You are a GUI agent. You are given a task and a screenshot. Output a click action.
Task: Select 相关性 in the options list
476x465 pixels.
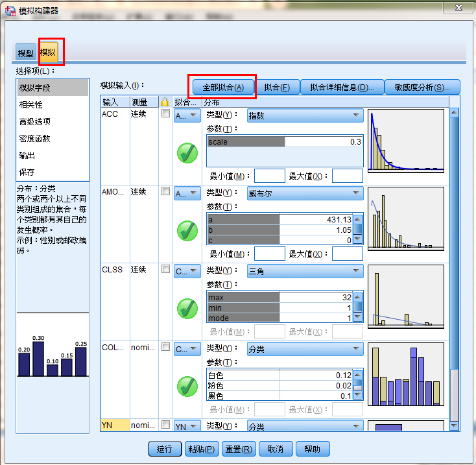tap(53, 104)
